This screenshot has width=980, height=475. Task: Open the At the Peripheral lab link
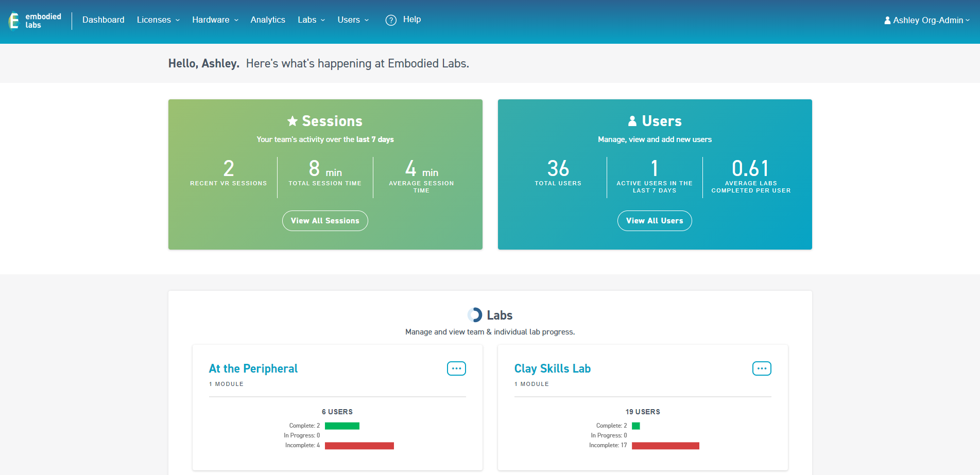click(x=253, y=368)
